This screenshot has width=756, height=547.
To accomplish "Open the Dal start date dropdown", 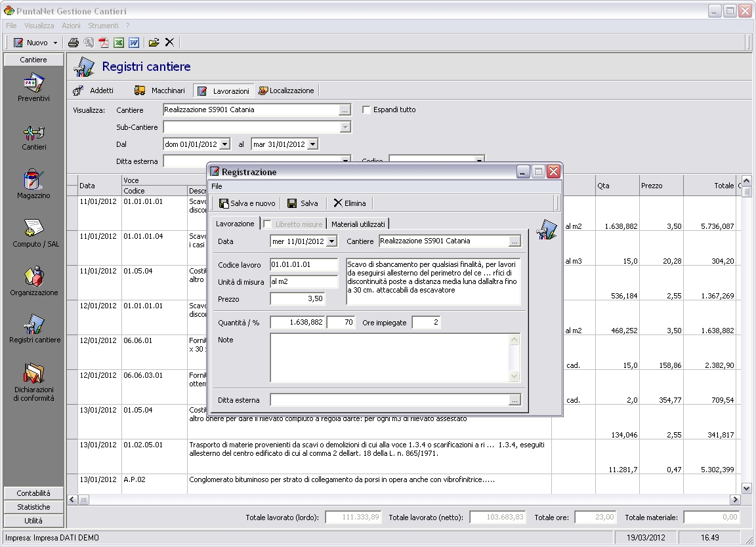I will (x=225, y=144).
